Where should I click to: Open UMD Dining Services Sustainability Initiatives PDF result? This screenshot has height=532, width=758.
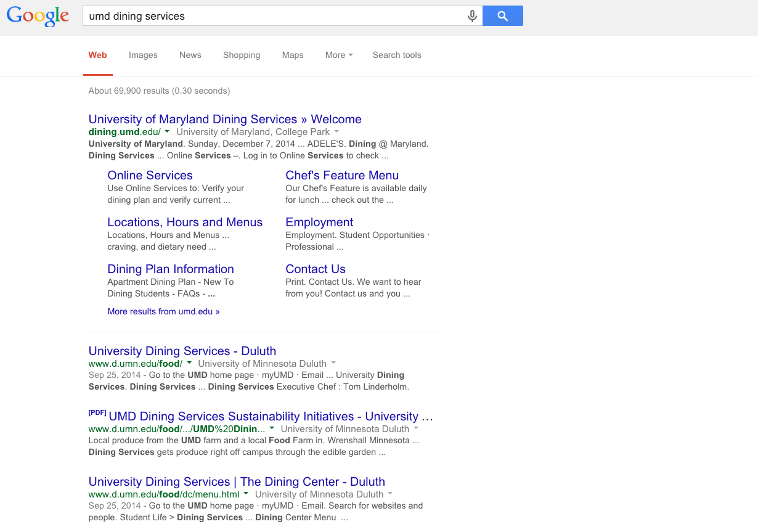click(271, 417)
